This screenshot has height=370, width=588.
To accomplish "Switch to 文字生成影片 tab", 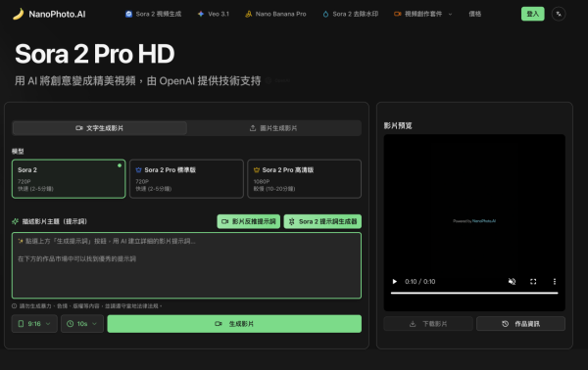I will pyautogui.click(x=99, y=128).
